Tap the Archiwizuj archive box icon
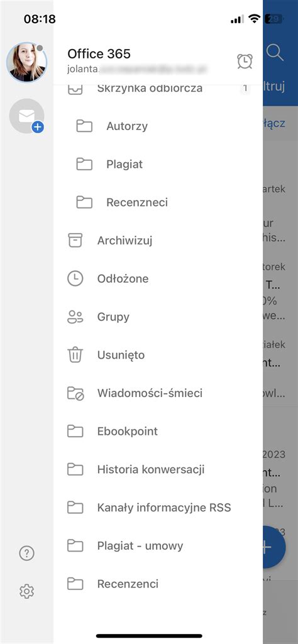This screenshot has height=644, width=298. click(75, 240)
